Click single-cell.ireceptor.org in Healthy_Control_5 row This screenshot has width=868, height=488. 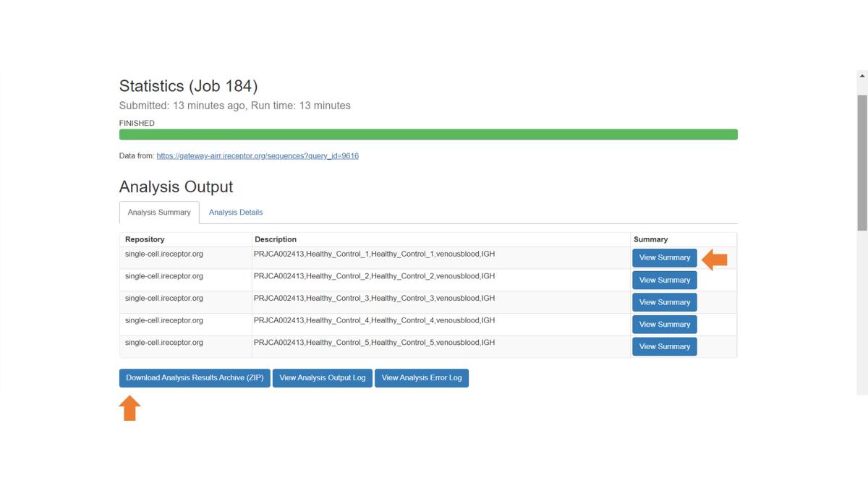click(x=164, y=343)
